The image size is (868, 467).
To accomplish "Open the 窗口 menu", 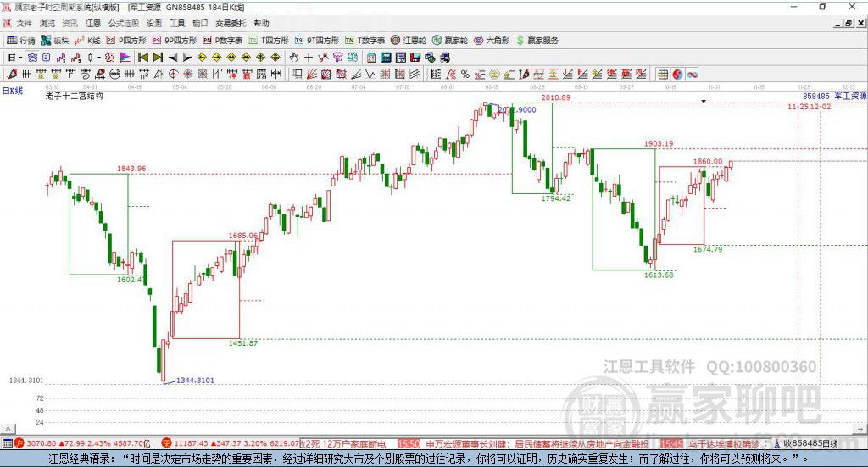I will coord(200,23).
